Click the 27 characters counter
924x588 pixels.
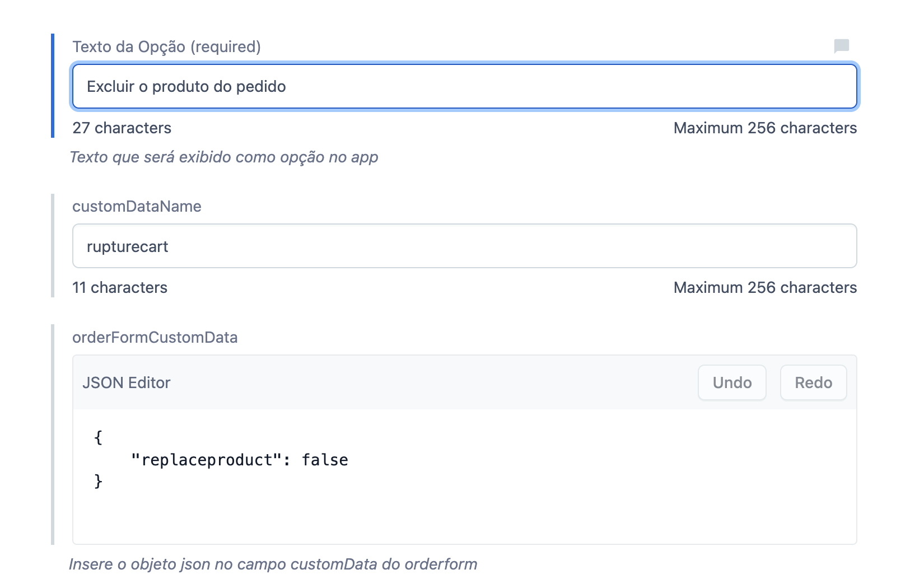(x=122, y=128)
